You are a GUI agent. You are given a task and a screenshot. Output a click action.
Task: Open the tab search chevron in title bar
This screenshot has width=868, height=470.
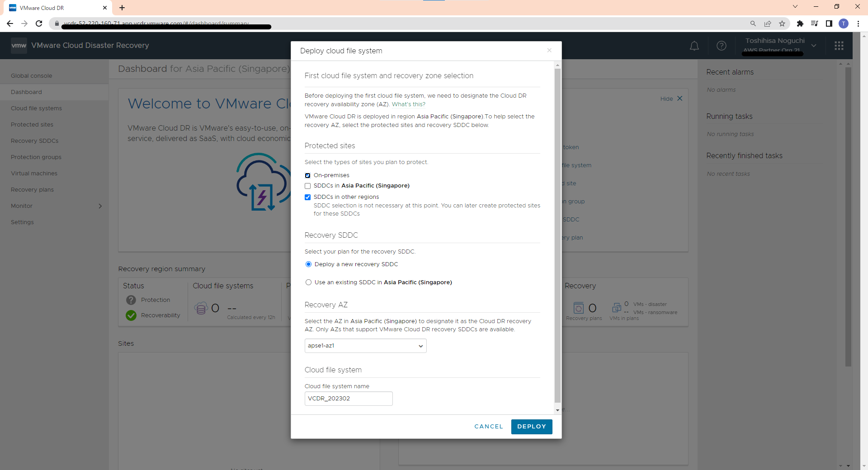[x=795, y=7]
